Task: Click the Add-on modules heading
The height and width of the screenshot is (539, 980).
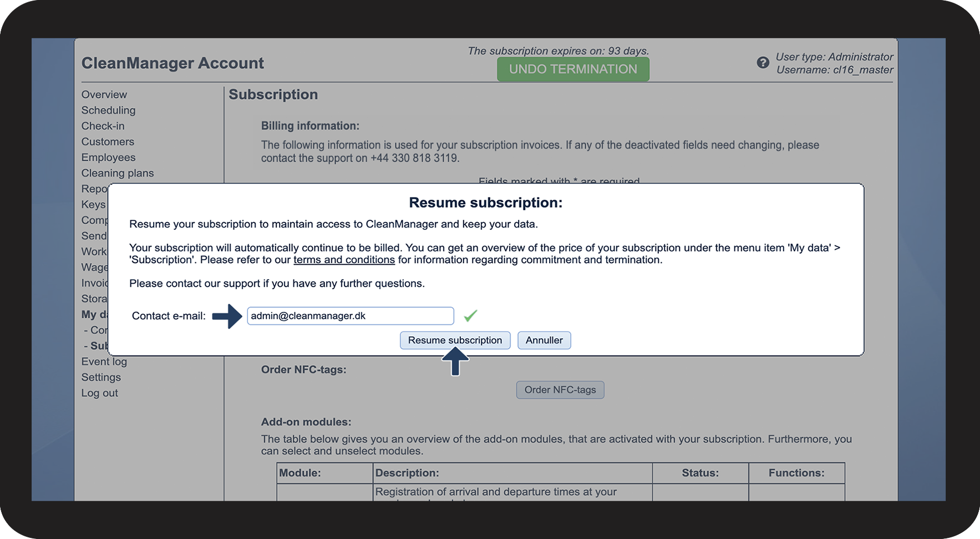Action: coord(306,422)
